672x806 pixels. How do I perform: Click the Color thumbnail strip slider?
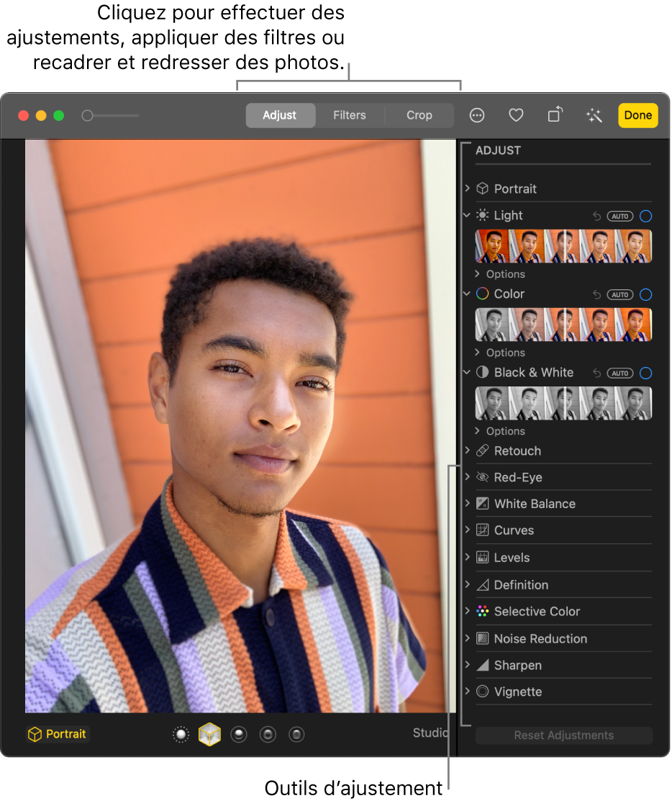click(x=563, y=325)
